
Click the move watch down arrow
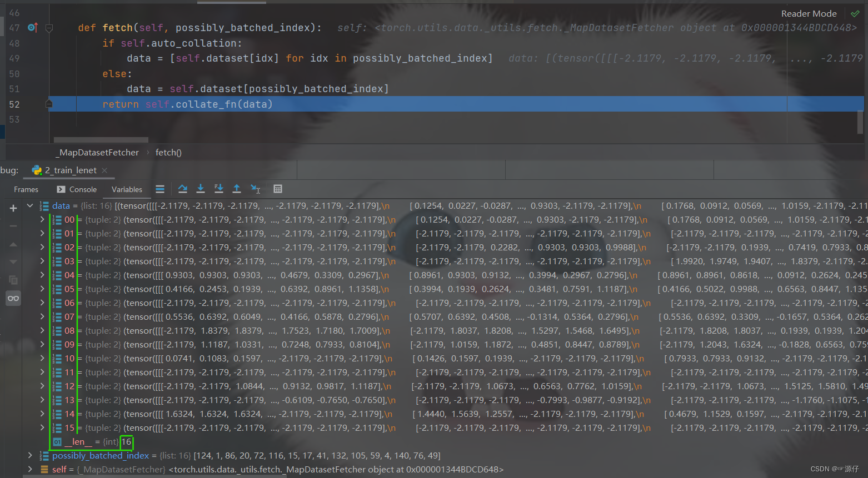point(13,262)
